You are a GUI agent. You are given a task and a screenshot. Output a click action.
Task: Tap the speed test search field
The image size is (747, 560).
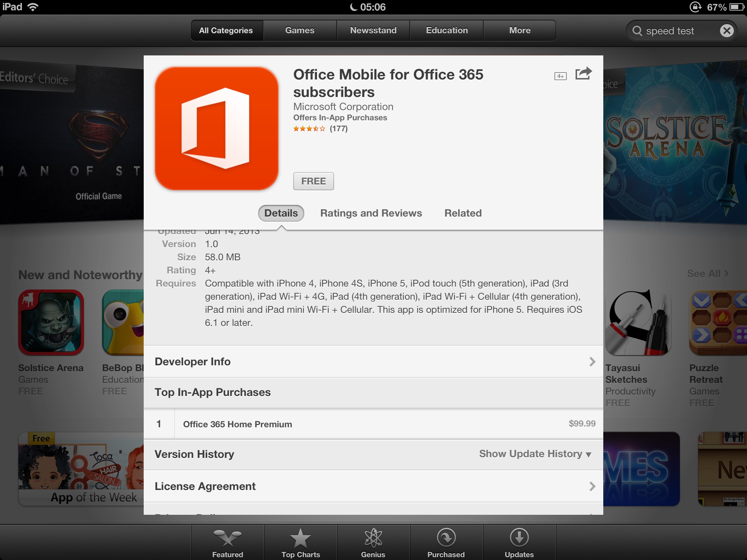pos(681,31)
